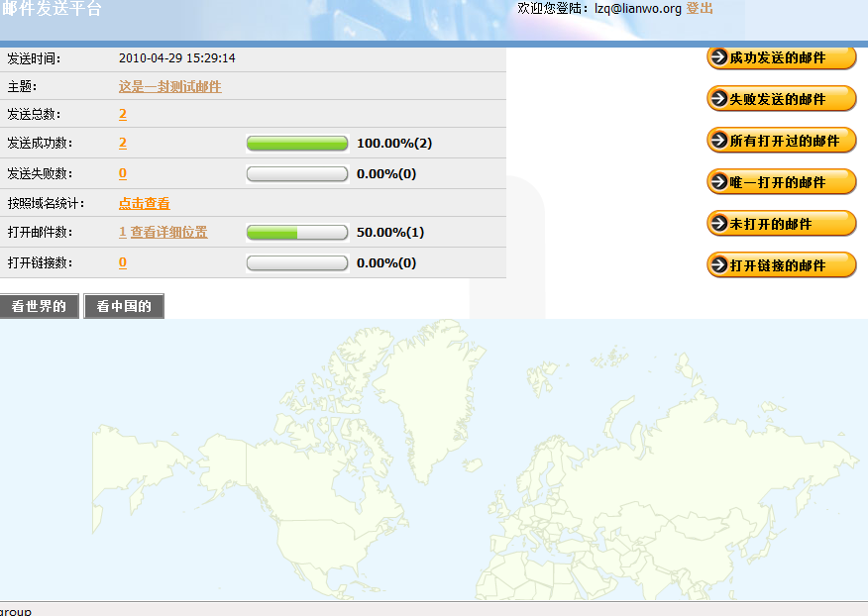The width and height of the screenshot is (868, 616).
Task: Click the 按照域名统计 label
Action: 46,203
